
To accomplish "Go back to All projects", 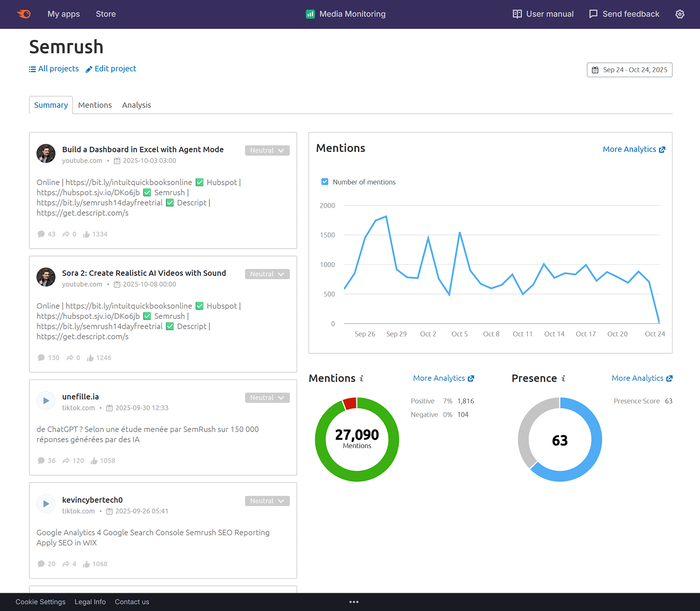I will pyautogui.click(x=53, y=69).
